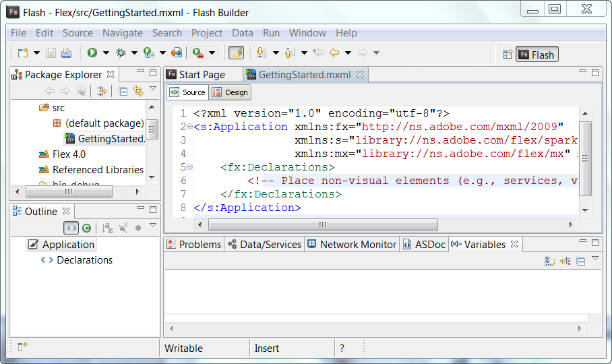Toggle the hide static icon in Outline toolbar

point(123,228)
